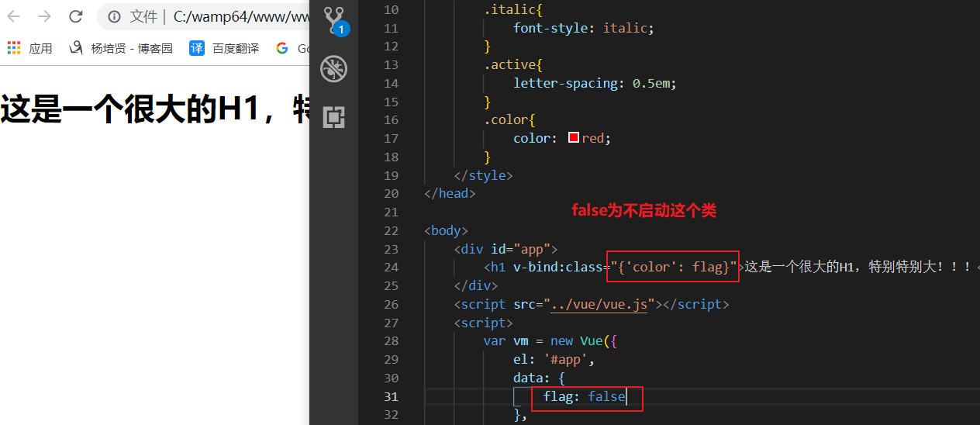Click the </head> tag on line 20
Screen dimensions: 980x425
[450, 193]
